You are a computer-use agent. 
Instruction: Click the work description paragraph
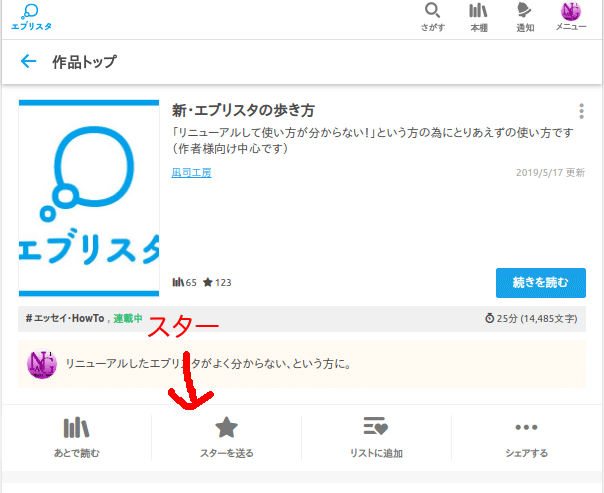coord(372,141)
